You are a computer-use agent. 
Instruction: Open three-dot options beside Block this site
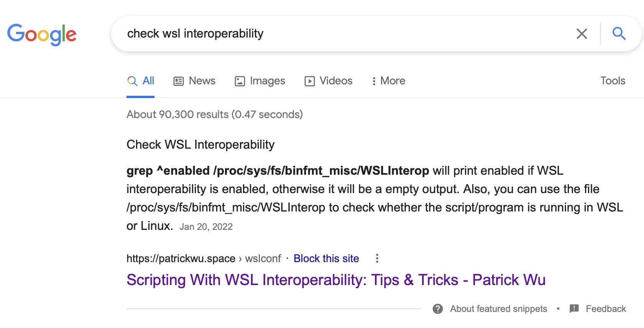377,258
